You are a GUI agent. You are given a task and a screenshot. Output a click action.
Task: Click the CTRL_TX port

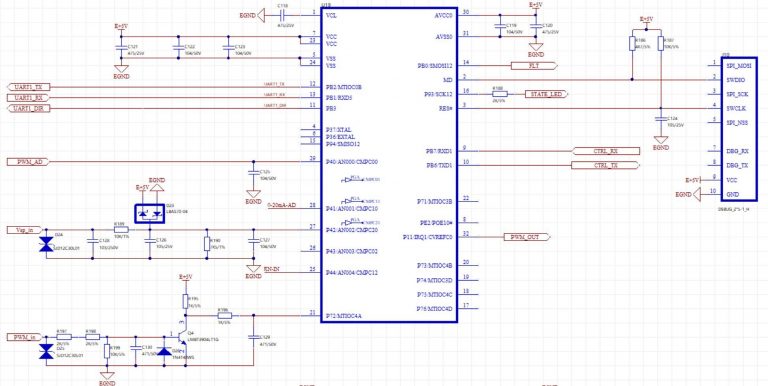point(606,166)
